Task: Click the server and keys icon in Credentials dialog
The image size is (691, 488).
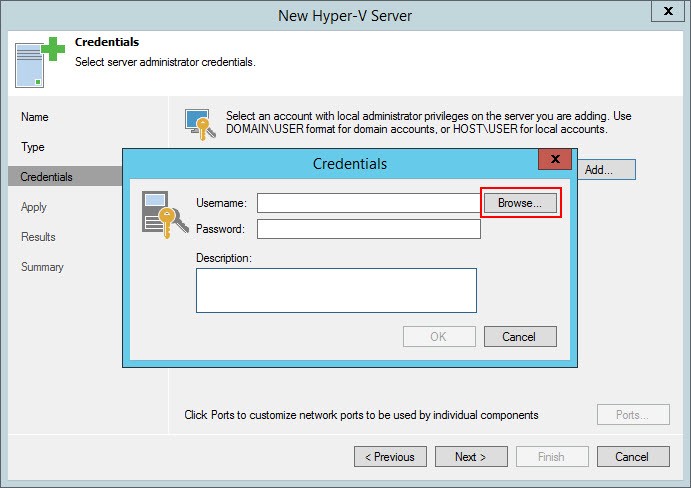Action: point(165,215)
